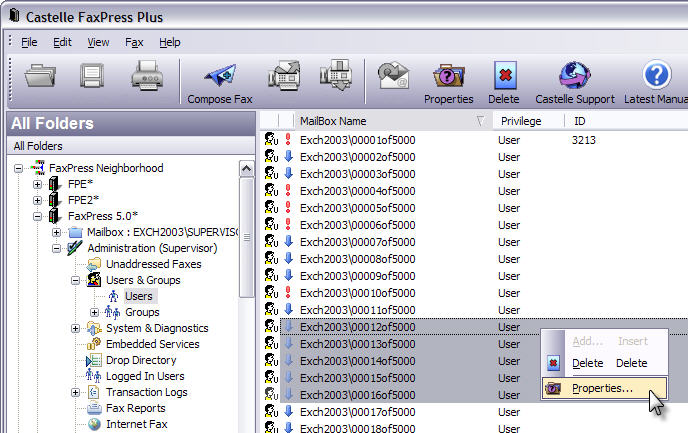This screenshot has width=688, height=433.
Task: Expand the FPE* server node
Action: [38, 184]
